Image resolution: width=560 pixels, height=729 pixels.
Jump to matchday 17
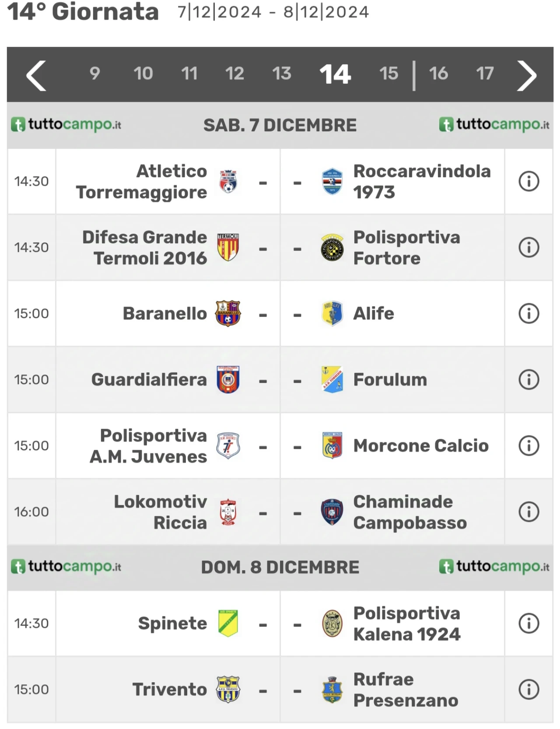(485, 74)
